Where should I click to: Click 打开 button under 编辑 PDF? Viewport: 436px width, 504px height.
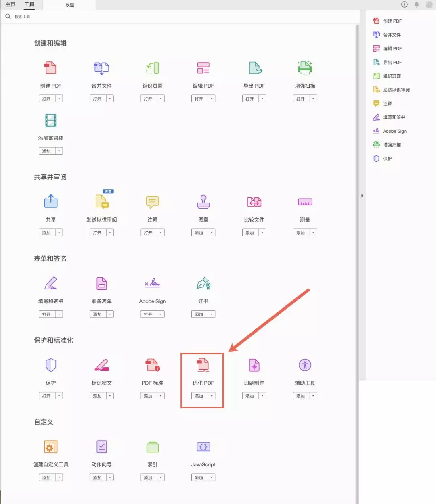point(199,99)
